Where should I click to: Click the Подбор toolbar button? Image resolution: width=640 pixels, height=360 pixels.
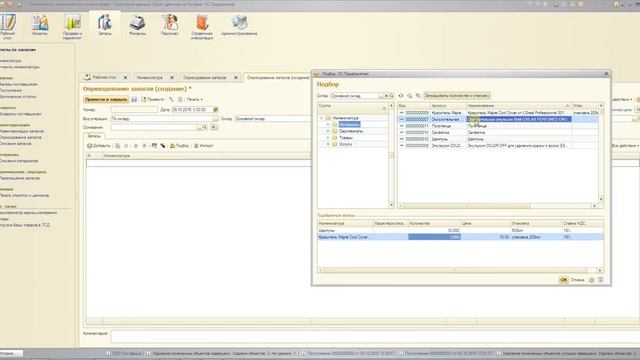click(179, 146)
